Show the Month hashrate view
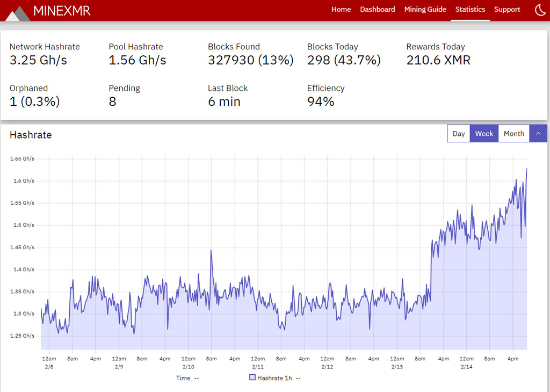550x392 pixels. tap(514, 134)
